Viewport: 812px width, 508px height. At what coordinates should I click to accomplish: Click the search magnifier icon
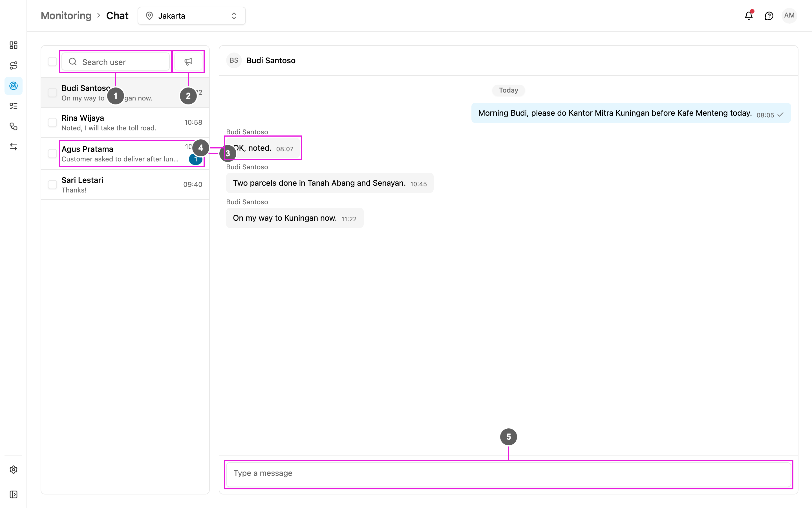[73, 62]
